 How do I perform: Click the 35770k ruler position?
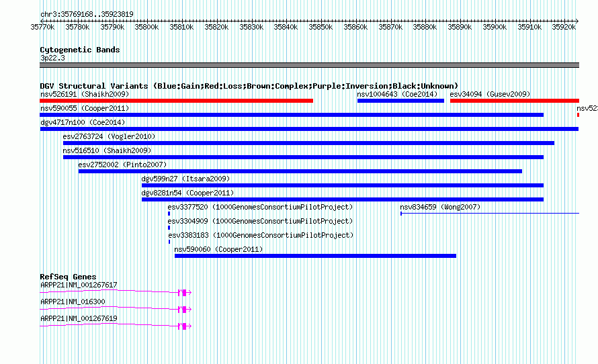42,27
